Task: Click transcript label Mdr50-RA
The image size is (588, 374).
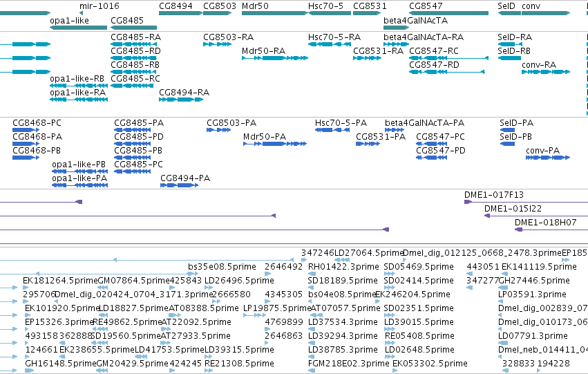Action: [x=264, y=51]
